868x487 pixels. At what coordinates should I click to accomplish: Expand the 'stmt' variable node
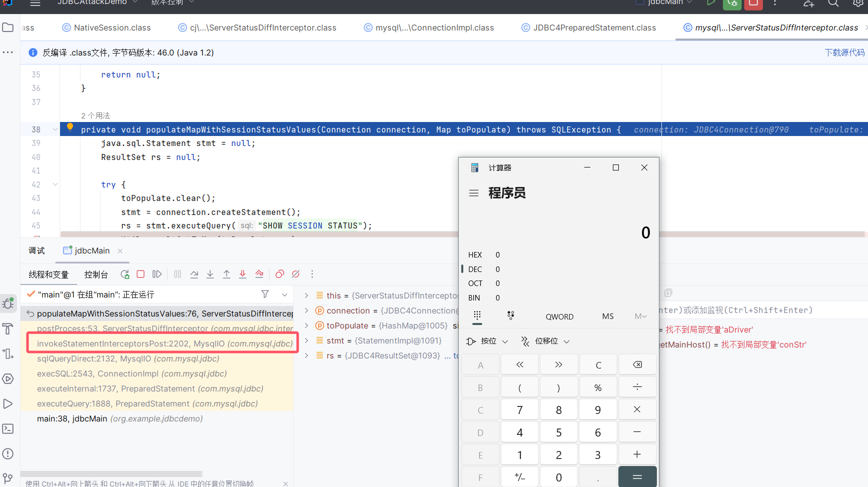pos(307,340)
